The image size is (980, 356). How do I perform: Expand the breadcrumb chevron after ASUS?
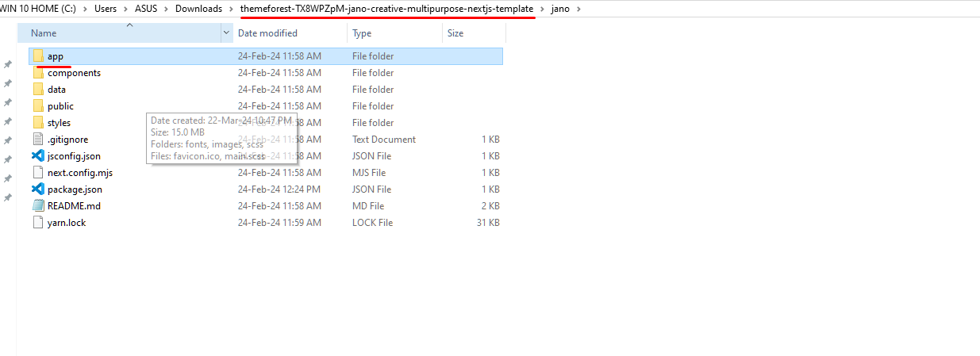click(x=167, y=9)
